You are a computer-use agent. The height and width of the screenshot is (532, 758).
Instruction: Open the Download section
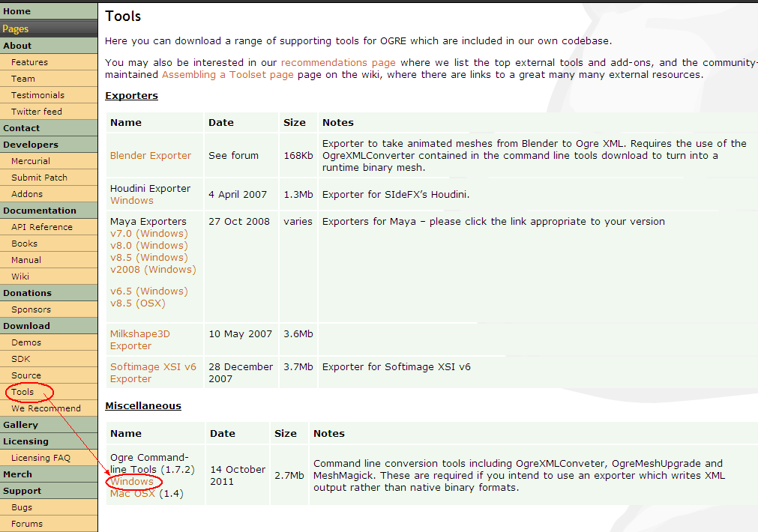[x=48, y=326]
